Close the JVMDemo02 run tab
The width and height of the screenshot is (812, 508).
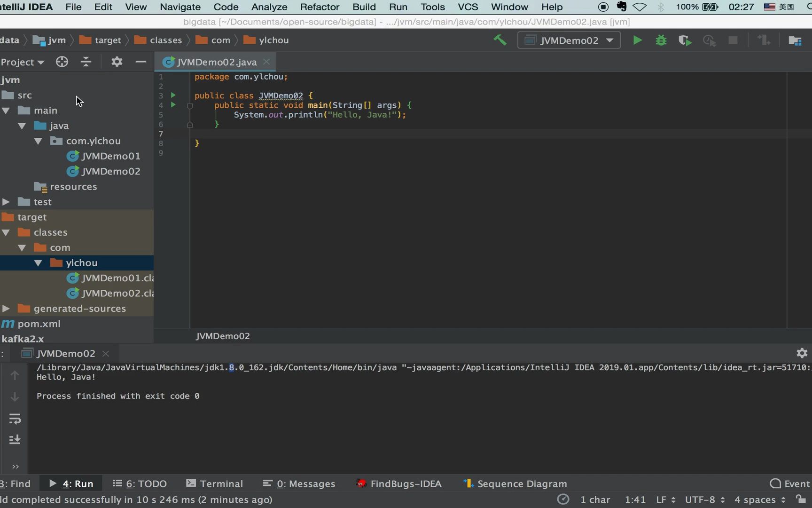[x=106, y=353]
